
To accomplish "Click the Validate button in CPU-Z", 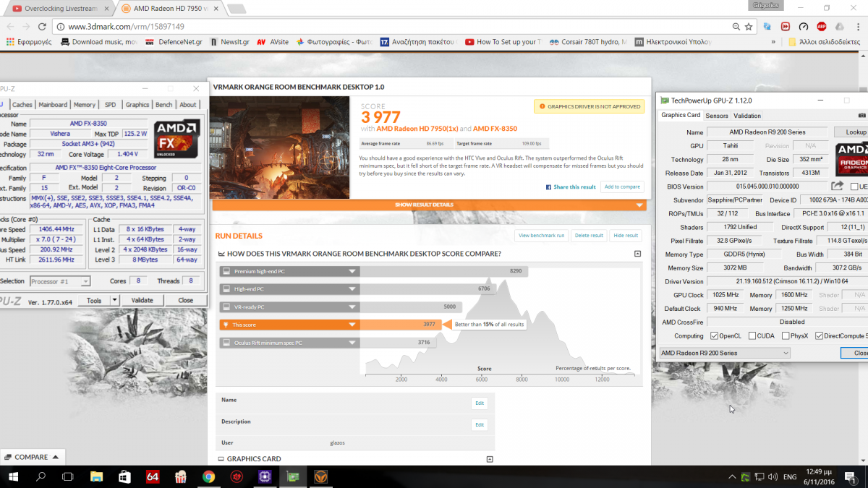I will [x=142, y=300].
